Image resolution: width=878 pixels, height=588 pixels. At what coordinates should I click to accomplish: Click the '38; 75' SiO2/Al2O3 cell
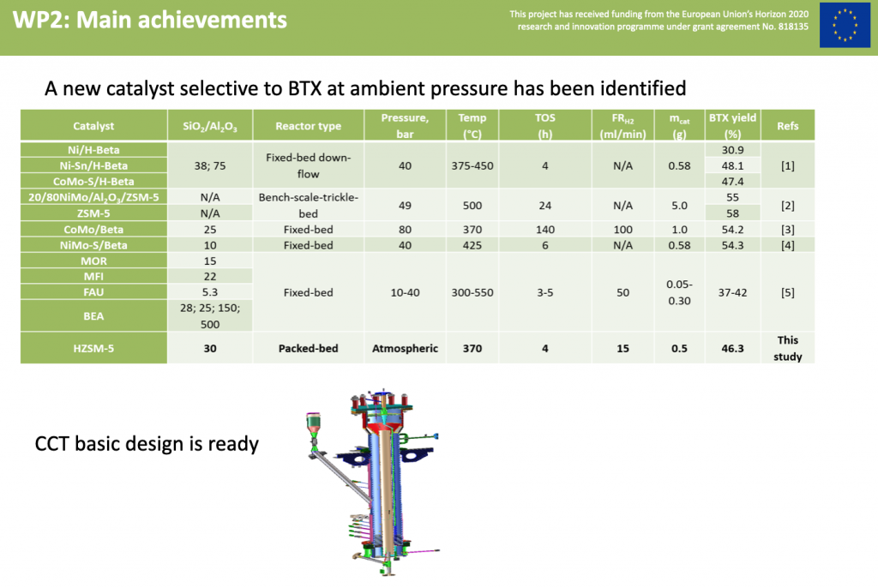point(210,165)
